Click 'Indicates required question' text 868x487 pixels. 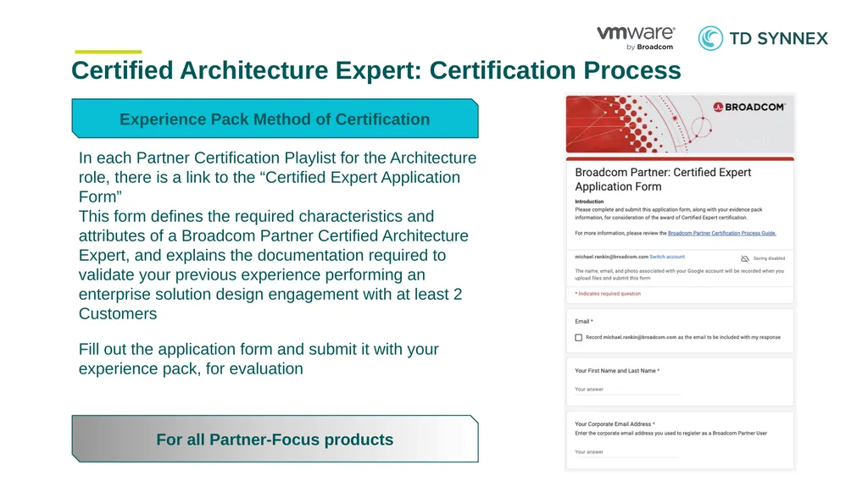608,294
